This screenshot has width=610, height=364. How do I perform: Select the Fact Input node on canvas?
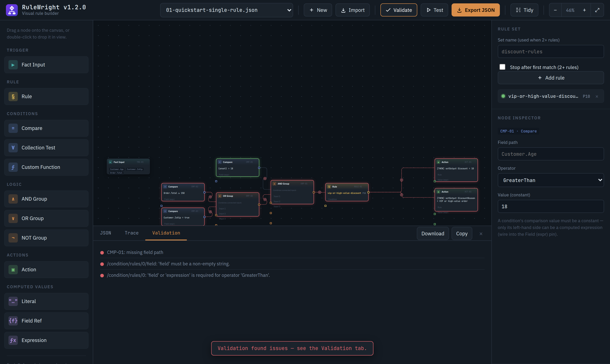128,166
